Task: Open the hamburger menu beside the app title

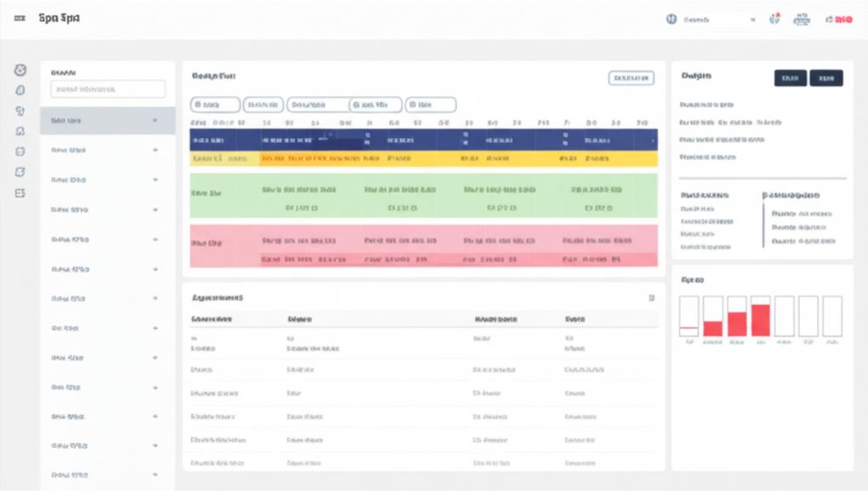Action: point(20,19)
